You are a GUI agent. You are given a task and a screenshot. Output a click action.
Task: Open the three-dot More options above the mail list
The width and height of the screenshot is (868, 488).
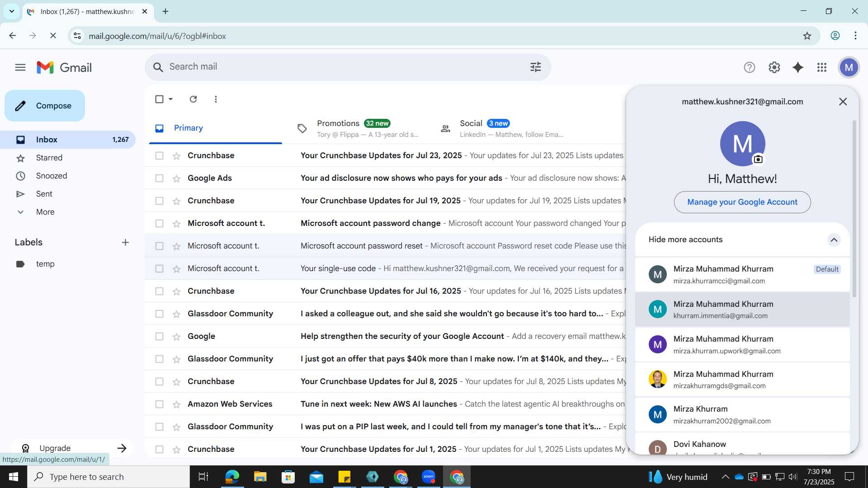(216, 99)
